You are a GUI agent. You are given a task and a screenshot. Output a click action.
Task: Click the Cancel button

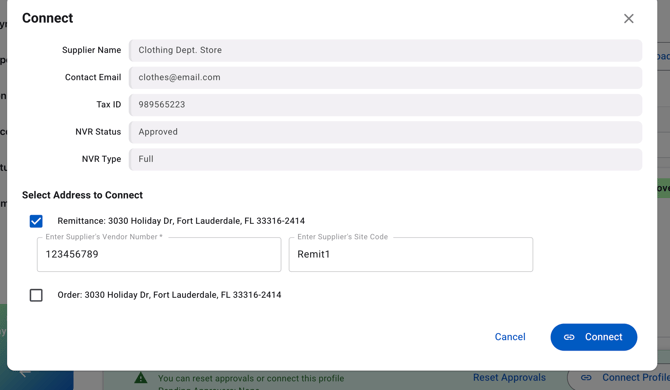510,337
